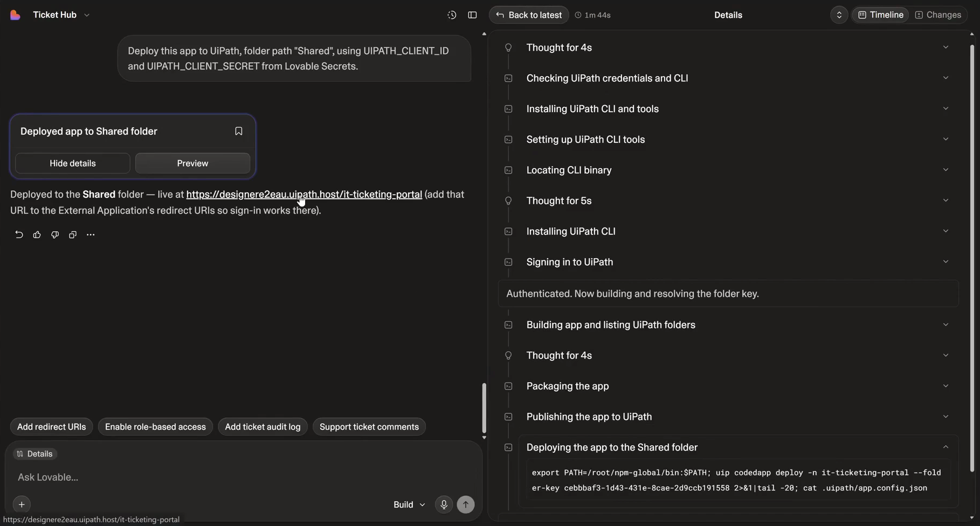The width and height of the screenshot is (980, 526).
Task: Expand the Installing UiPath CLI step chevron
Action: click(946, 231)
